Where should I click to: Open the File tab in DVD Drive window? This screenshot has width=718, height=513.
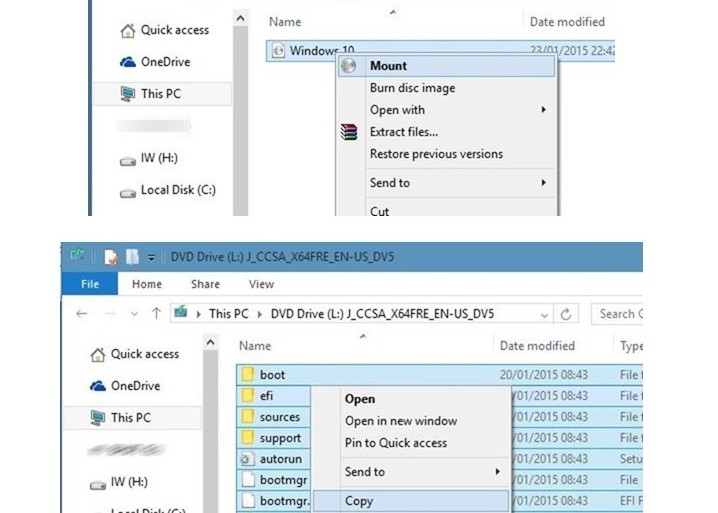coord(90,284)
